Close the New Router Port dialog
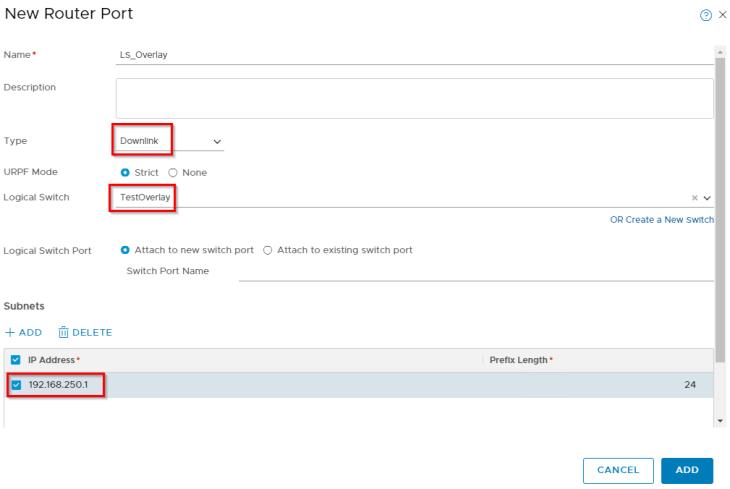Viewport: 730px width, 489px height. click(x=723, y=16)
